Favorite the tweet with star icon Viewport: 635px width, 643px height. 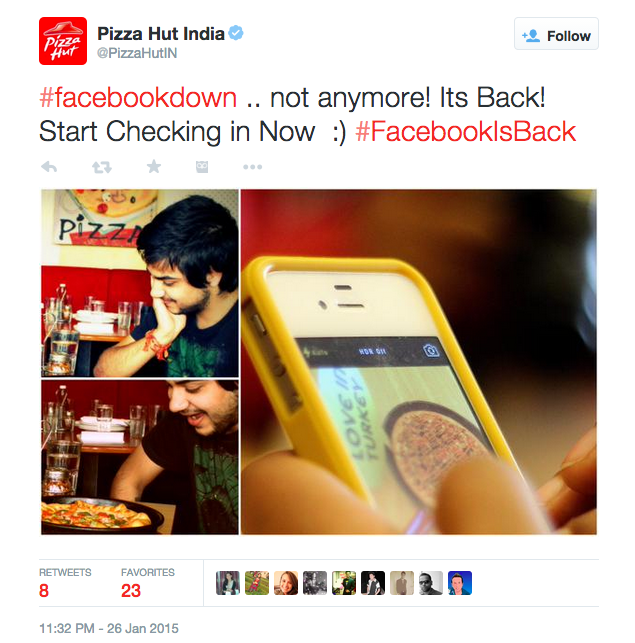(154, 166)
